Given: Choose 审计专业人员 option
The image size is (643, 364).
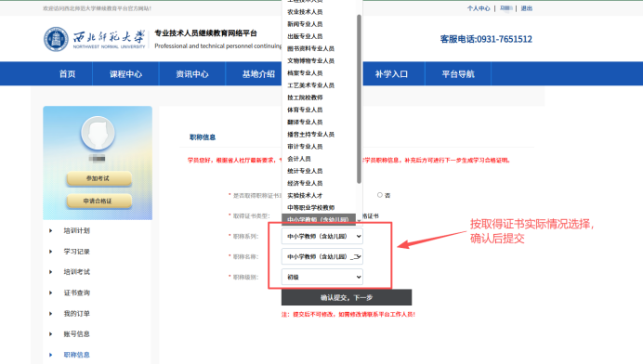Looking at the screenshot, I should point(319,147).
